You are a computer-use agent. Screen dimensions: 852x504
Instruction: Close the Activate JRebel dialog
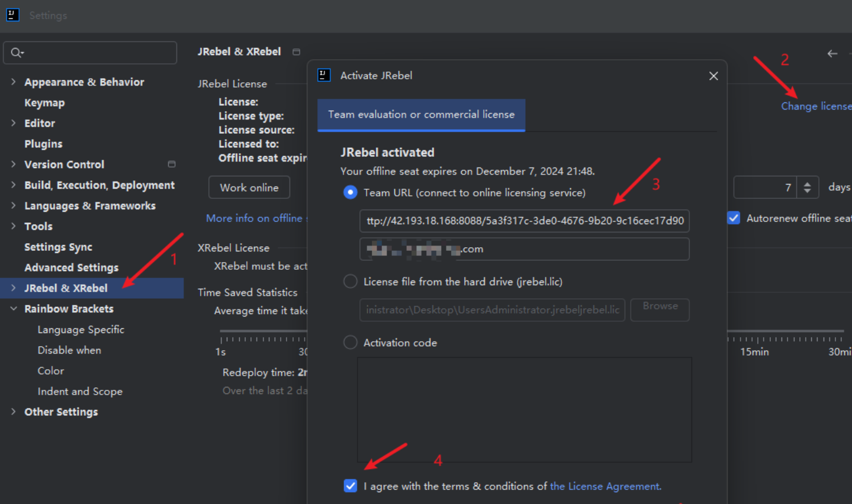713,76
